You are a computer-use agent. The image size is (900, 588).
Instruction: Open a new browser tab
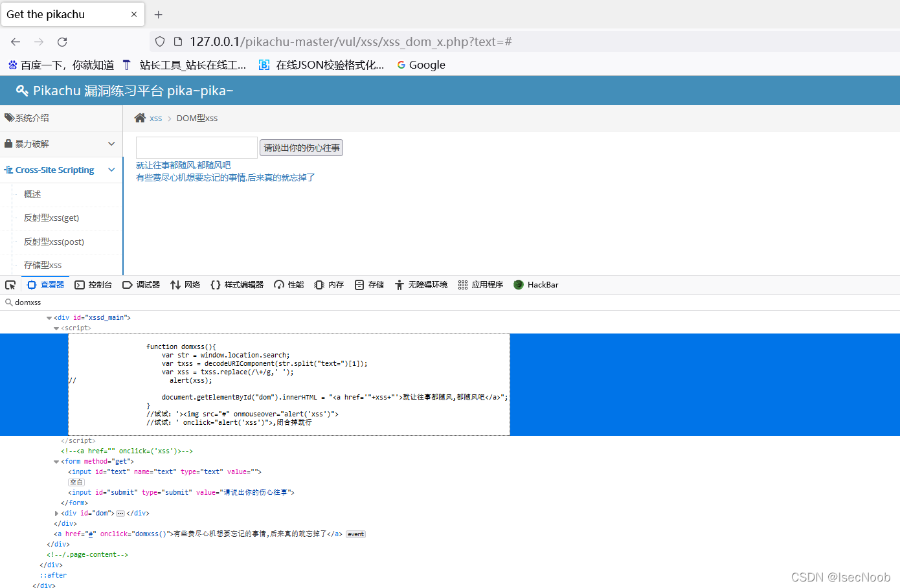pos(159,14)
